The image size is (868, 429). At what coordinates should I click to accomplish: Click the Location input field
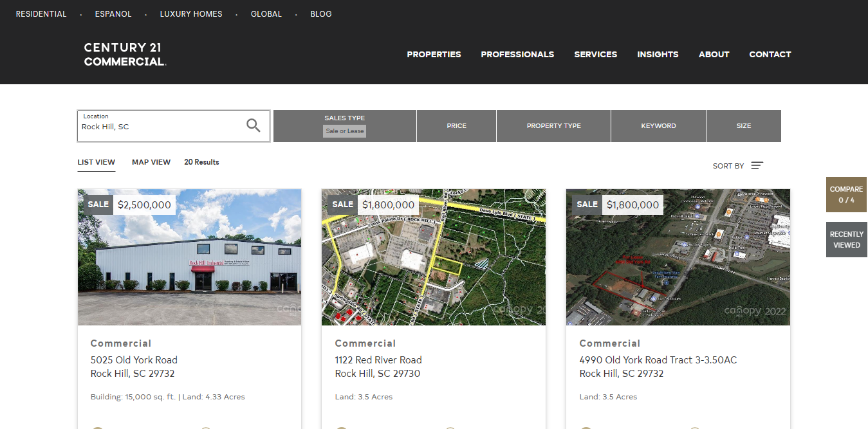coord(161,127)
